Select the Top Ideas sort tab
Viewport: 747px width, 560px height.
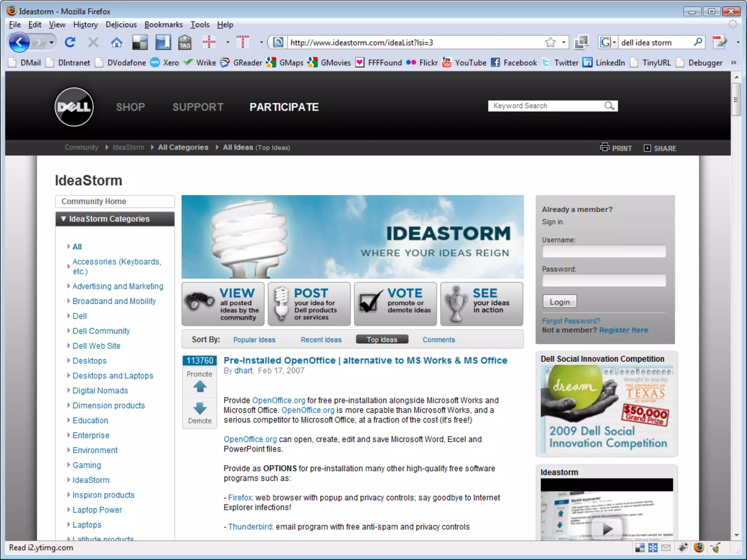(x=382, y=339)
